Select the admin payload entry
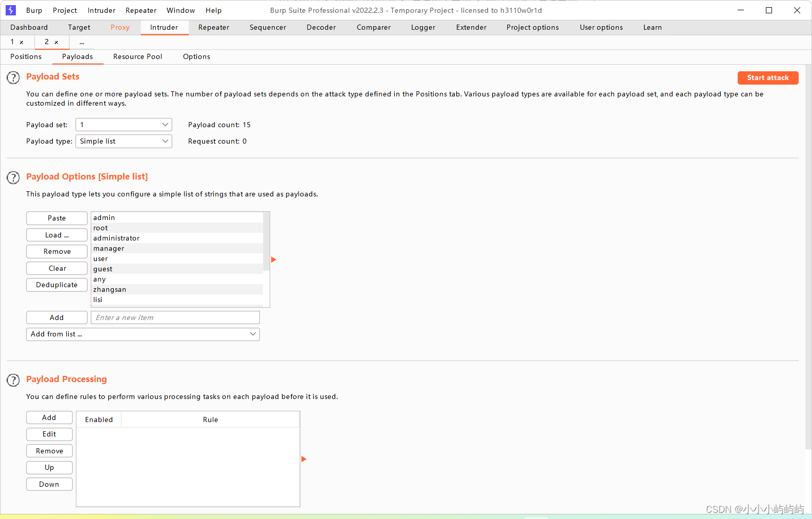The image size is (812, 519). click(177, 217)
